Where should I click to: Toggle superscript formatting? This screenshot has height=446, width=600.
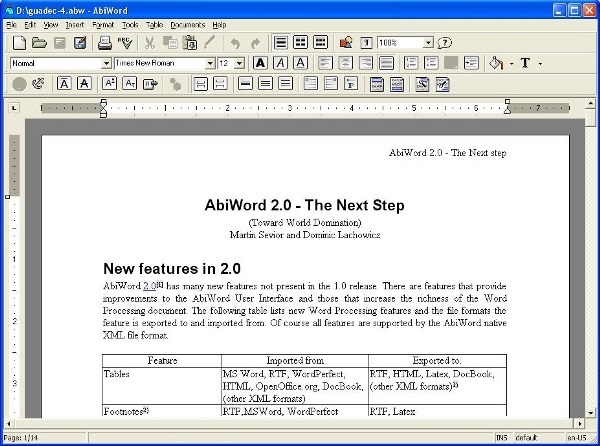(109, 83)
